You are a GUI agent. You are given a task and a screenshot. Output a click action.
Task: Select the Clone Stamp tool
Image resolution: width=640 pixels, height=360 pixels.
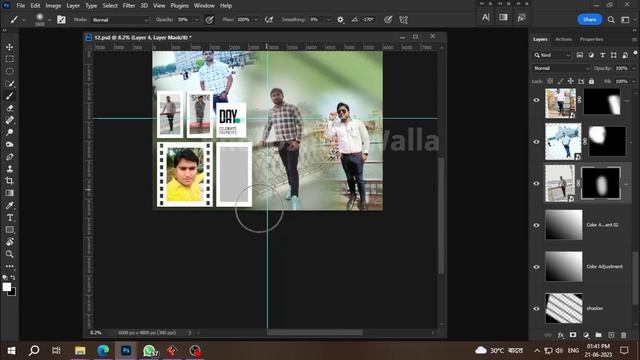(9, 169)
